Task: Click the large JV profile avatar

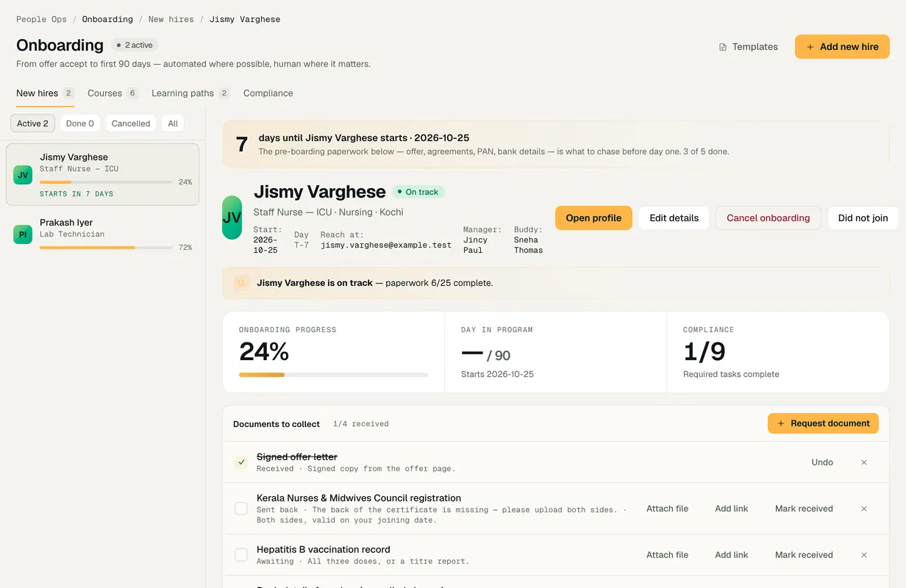Action: [x=232, y=218]
